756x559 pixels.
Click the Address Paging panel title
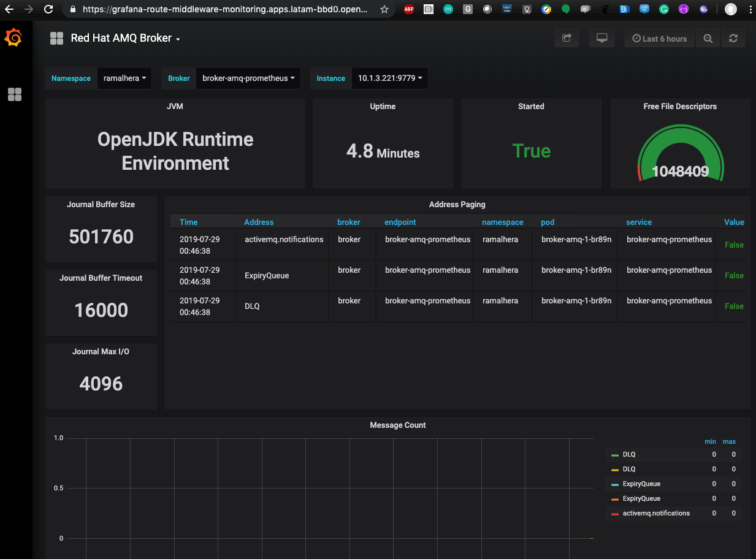click(457, 204)
